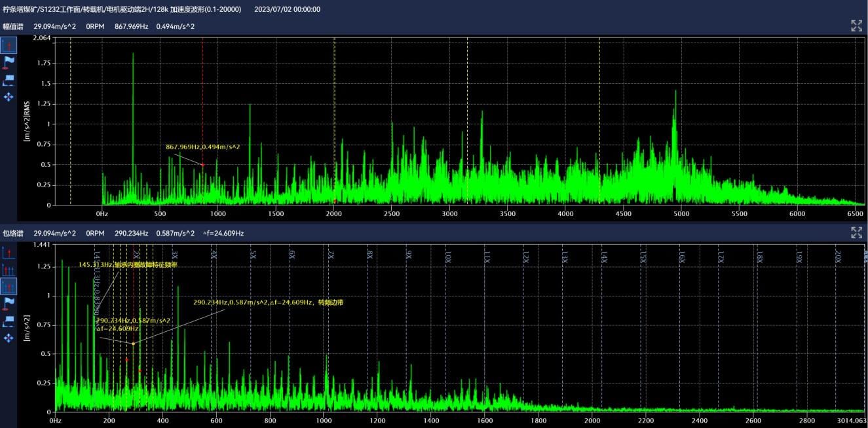The image size is (868, 428).
Task: Select harmonic cursor tool in envelope spectrum
Action: coord(9,270)
